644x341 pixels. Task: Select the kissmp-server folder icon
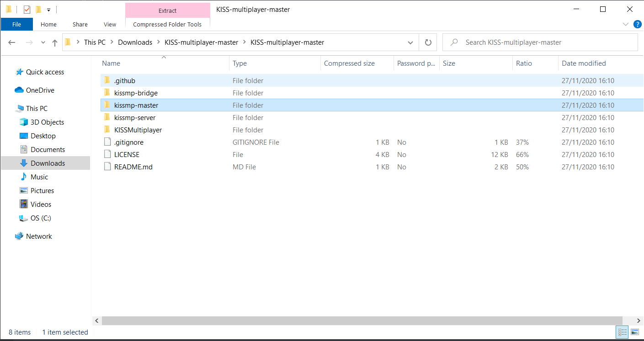(107, 117)
